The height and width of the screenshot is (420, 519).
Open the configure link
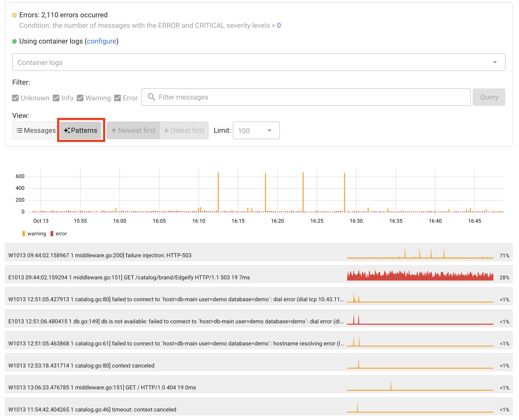click(x=101, y=41)
